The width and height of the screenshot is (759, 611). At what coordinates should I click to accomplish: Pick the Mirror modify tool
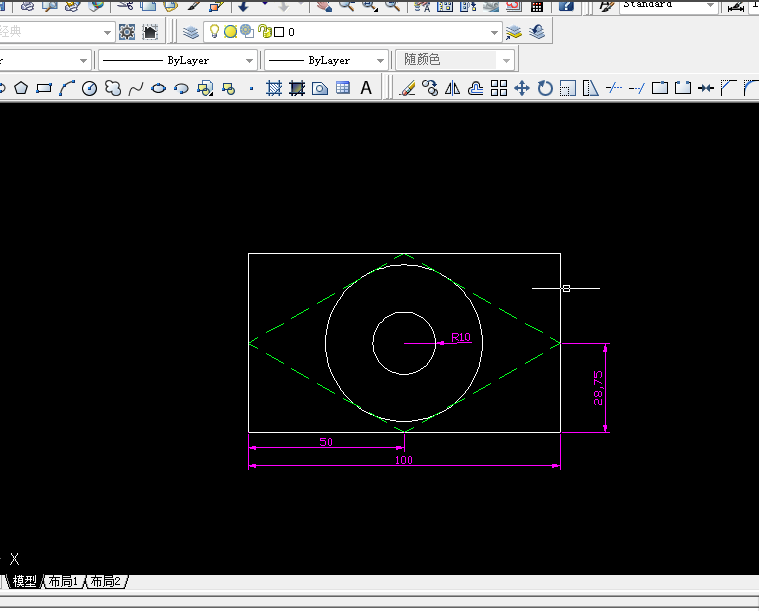pos(452,88)
